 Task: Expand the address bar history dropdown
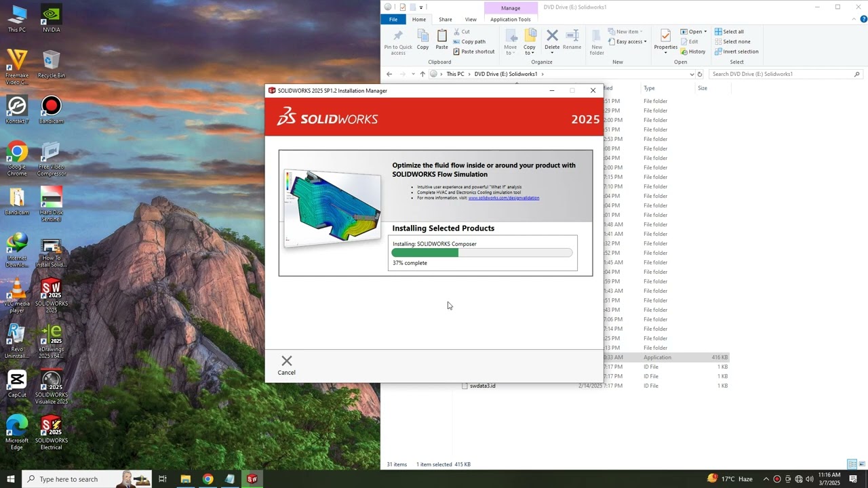[x=692, y=74]
